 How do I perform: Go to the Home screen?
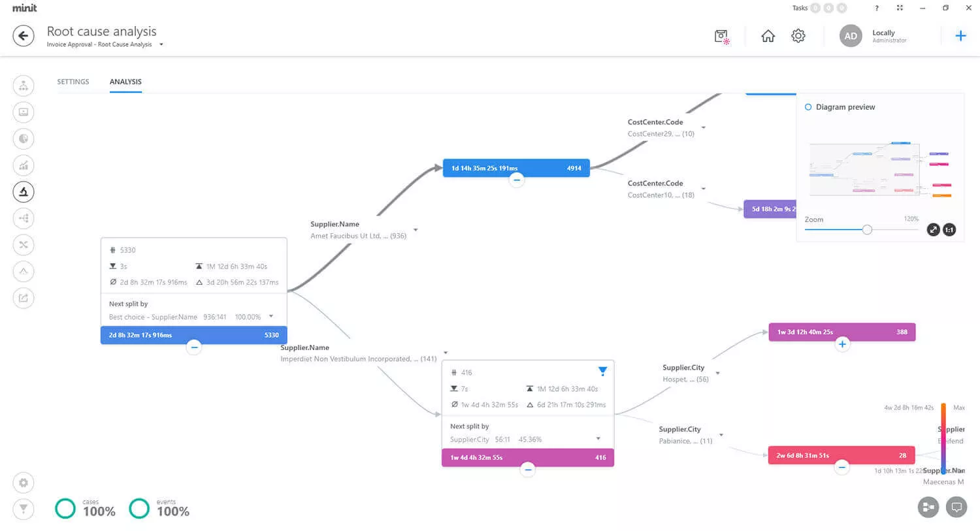[768, 36]
